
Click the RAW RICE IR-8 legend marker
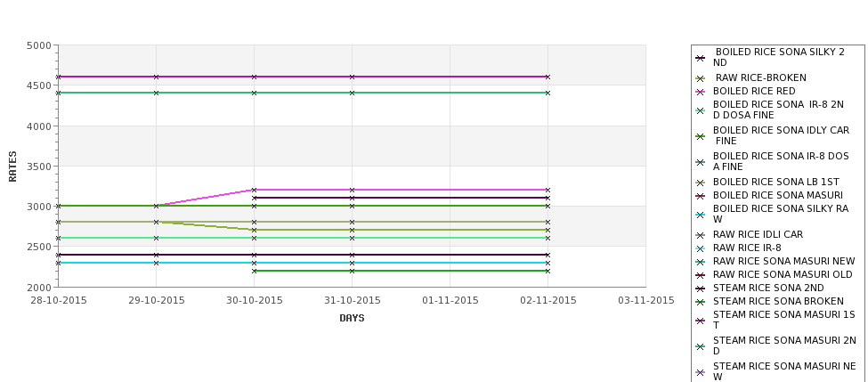(x=700, y=248)
